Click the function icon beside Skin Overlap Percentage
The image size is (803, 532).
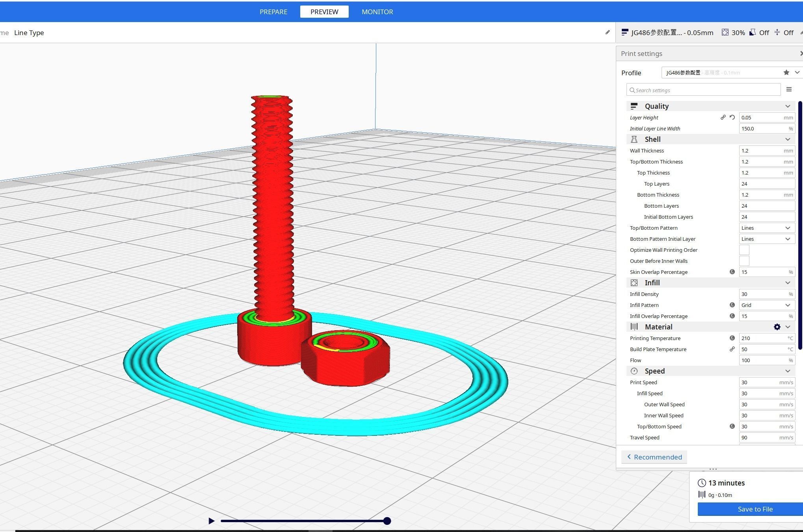click(x=732, y=272)
